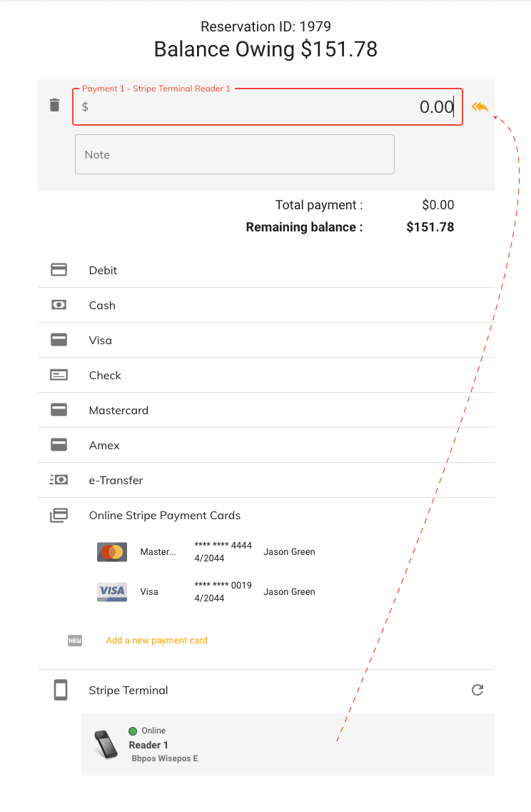The height and width of the screenshot is (812, 531).
Task: Click the Stripe Terminal device icon
Action: click(x=61, y=691)
